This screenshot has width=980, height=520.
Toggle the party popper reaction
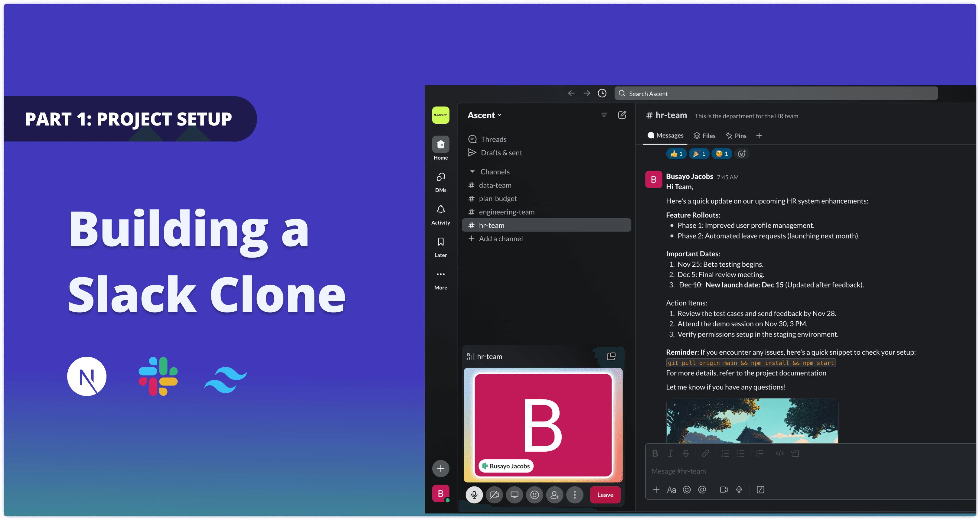699,154
